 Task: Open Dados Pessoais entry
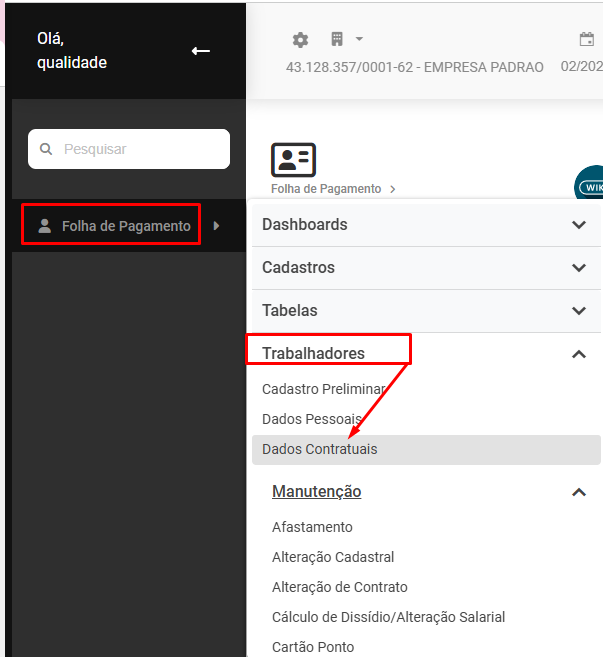(312, 419)
